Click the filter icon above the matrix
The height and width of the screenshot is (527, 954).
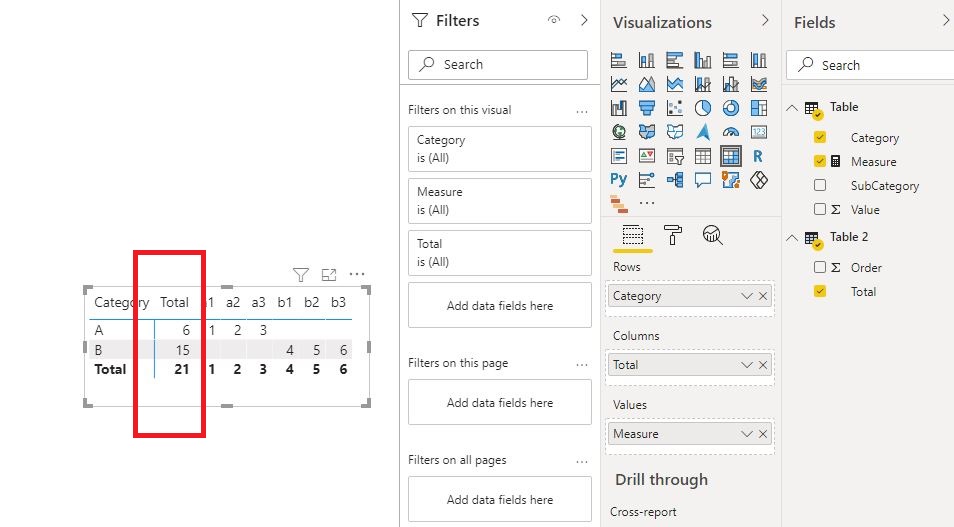(x=301, y=275)
